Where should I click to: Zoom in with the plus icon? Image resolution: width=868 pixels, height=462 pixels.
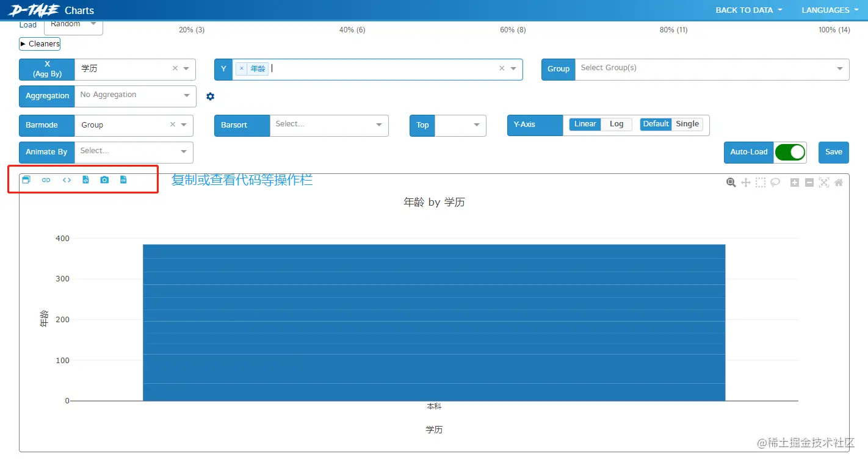(795, 182)
